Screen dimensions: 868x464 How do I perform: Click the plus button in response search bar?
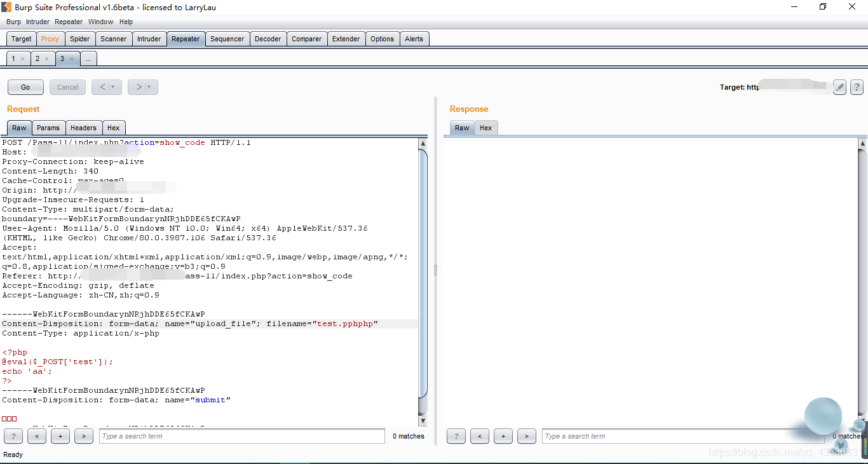[x=503, y=436]
